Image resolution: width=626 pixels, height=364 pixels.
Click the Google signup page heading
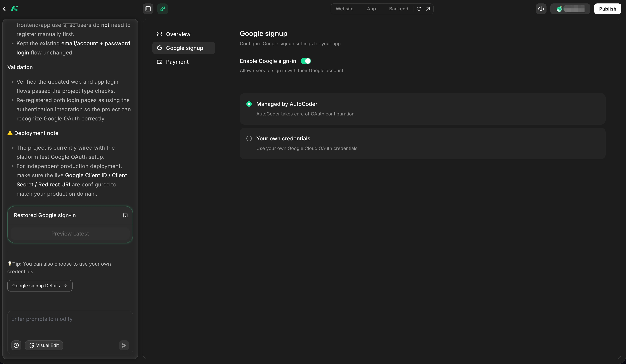point(264,34)
